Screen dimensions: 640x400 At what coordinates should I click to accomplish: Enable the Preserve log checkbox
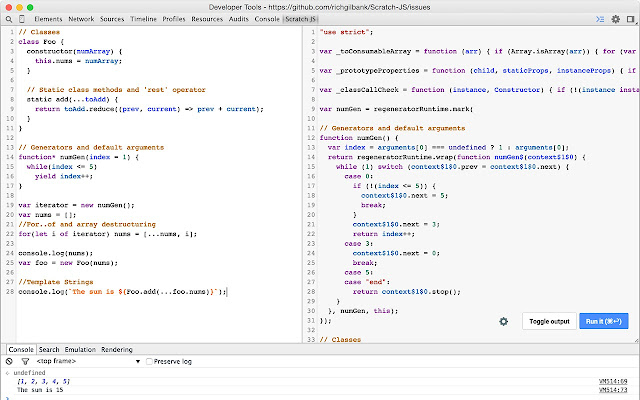(150, 360)
